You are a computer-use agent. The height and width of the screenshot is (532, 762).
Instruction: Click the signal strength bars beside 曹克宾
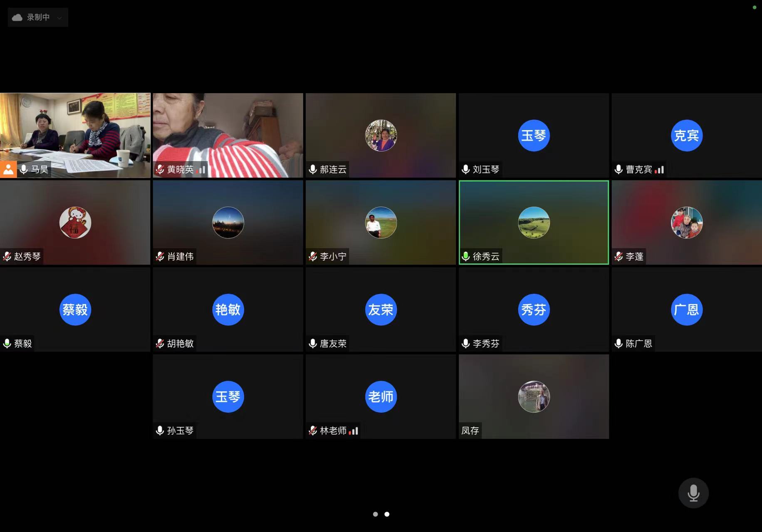(659, 169)
